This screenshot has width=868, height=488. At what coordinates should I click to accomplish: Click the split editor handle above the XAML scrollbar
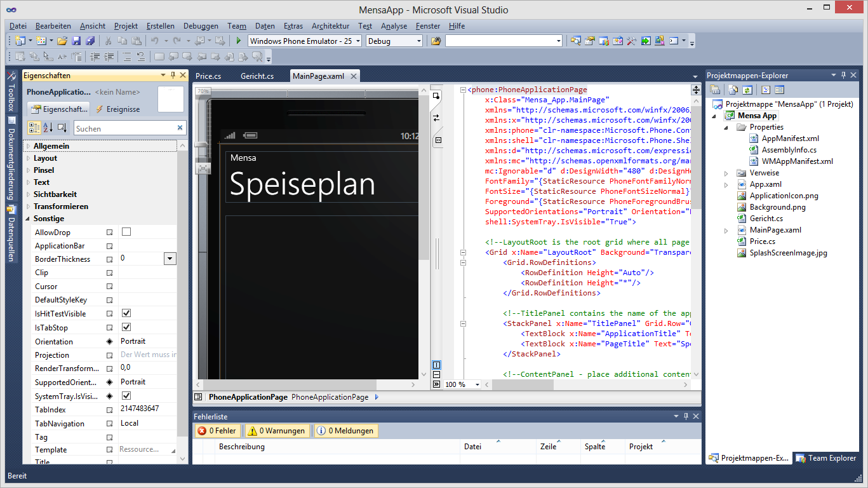[x=696, y=90]
